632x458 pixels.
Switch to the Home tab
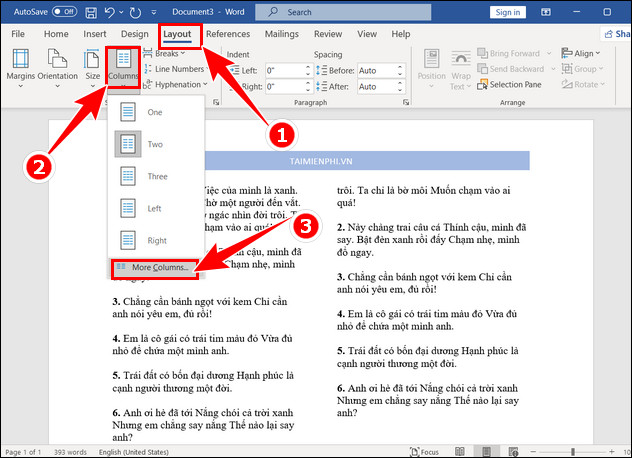click(x=56, y=34)
